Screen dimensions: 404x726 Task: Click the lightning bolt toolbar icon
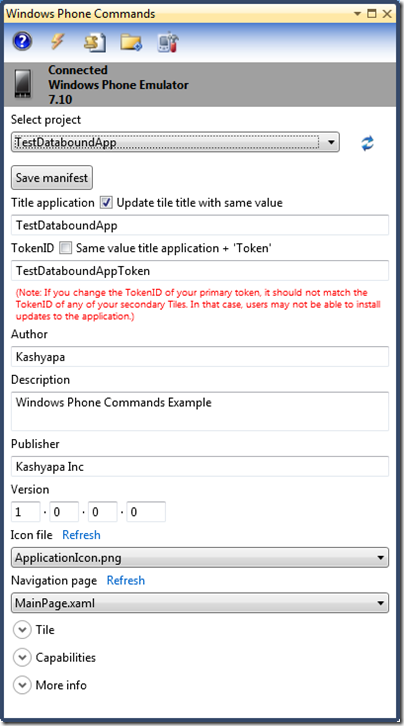coord(57,42)
